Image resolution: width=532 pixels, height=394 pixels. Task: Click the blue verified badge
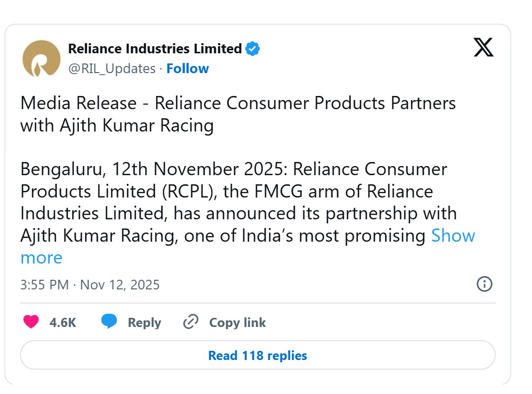pos(253,49)
